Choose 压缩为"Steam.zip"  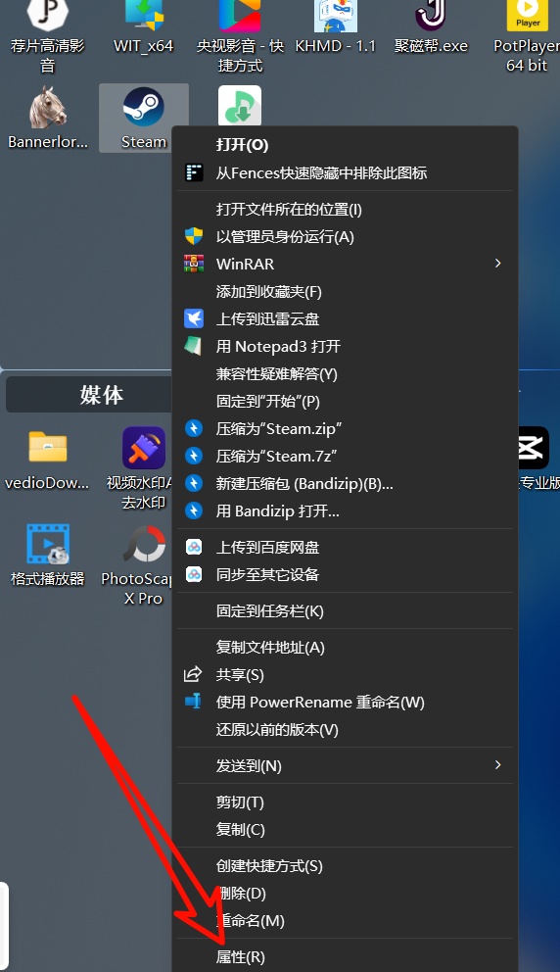tap(345, 428)
